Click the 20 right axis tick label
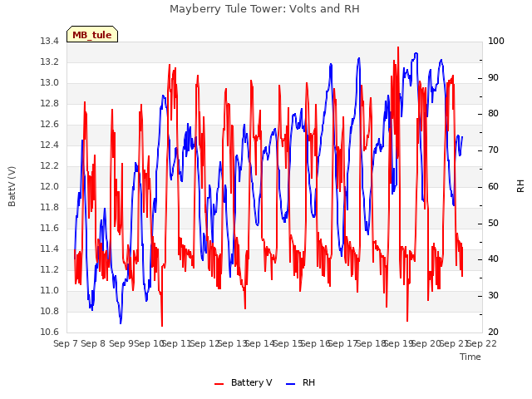Image resolution: width=532 pixels, height=399 pixels. 493,332
